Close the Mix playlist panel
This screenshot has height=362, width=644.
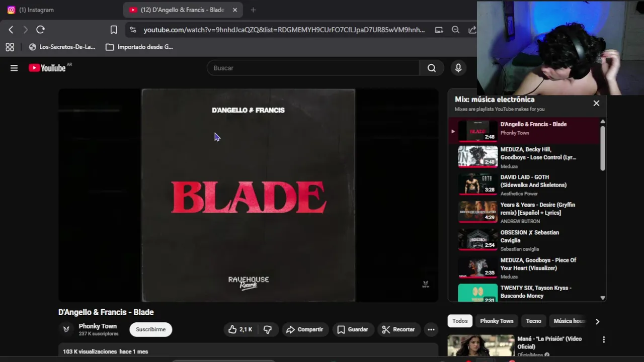pyautogui.click(x=596, y=103)
